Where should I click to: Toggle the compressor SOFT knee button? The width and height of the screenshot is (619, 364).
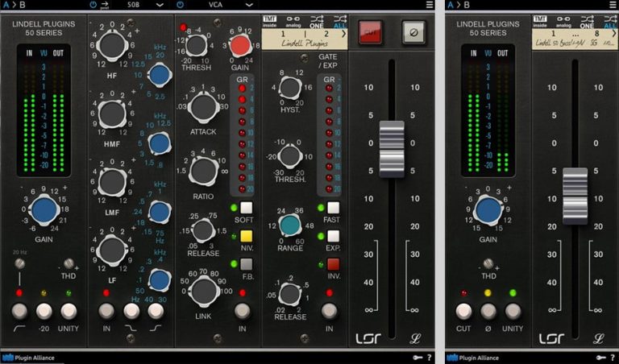(246, 208)
